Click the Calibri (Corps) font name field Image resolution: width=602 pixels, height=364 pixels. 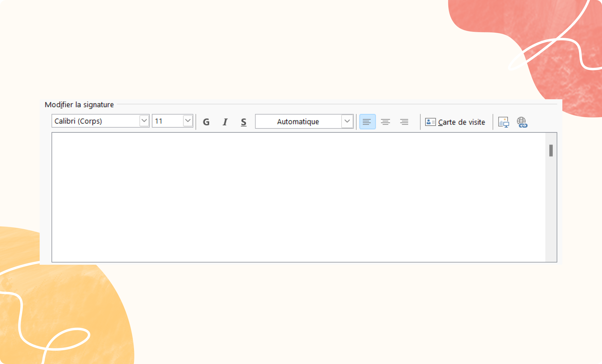pos(96,121)
